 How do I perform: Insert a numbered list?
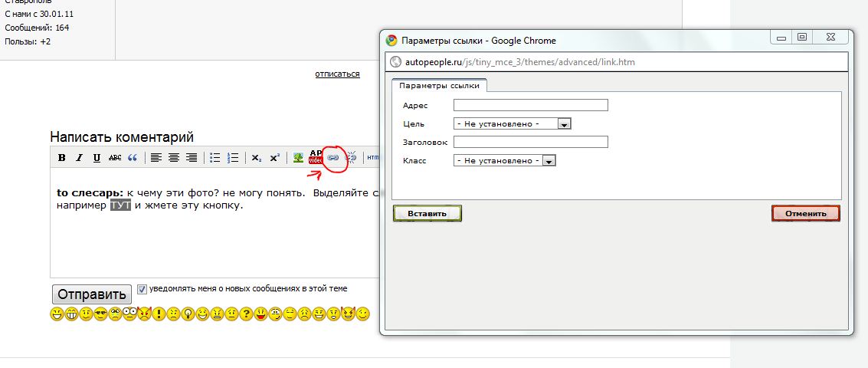pos(233,158)
